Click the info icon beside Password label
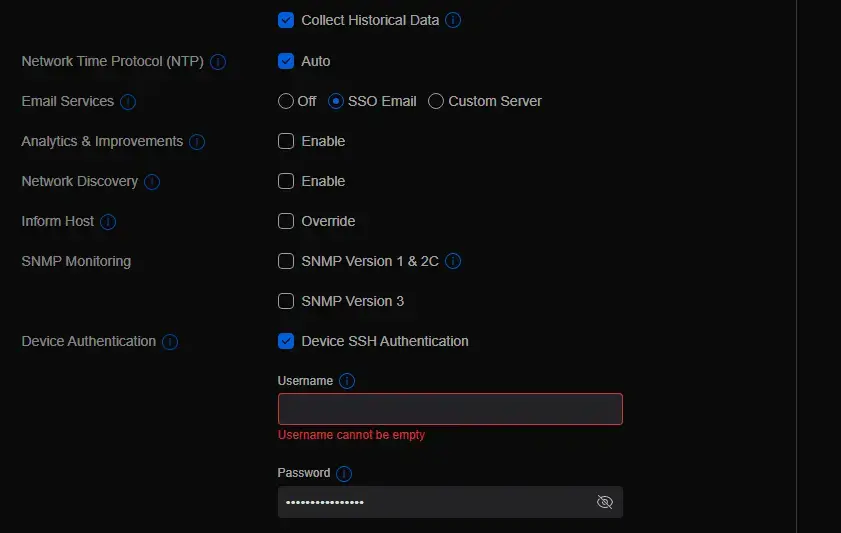Screen dimensions: 841x533 (x=344, y=474)
